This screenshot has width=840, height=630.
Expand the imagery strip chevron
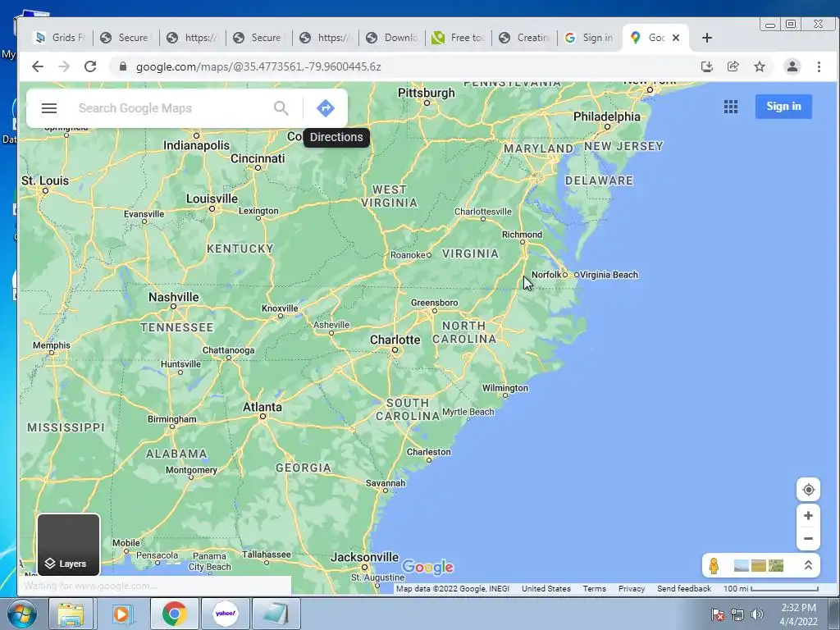(x=808, y=566)
